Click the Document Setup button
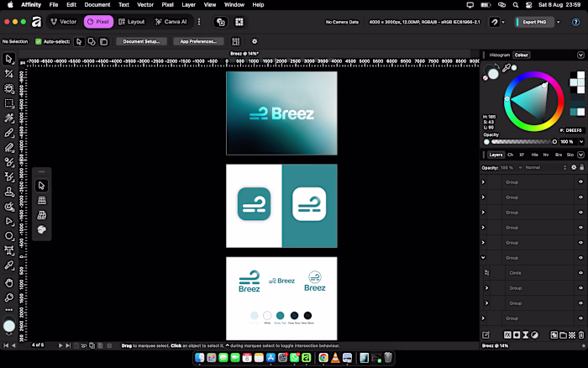Viewport: 588px width, 368px height. (141, 41)
